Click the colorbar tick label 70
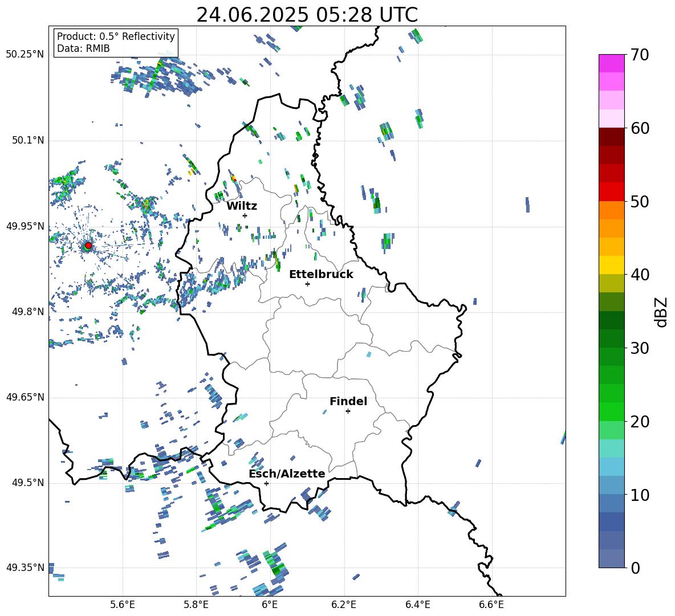The image size is (675, 616). pos(640,55)
